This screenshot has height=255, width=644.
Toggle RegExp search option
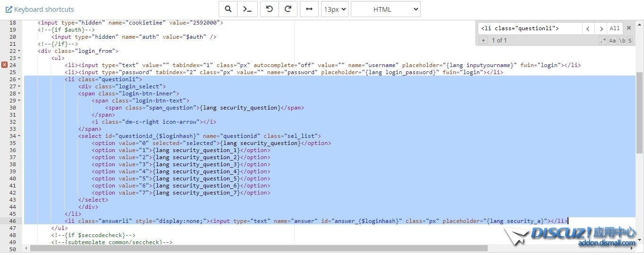point(602,41)
